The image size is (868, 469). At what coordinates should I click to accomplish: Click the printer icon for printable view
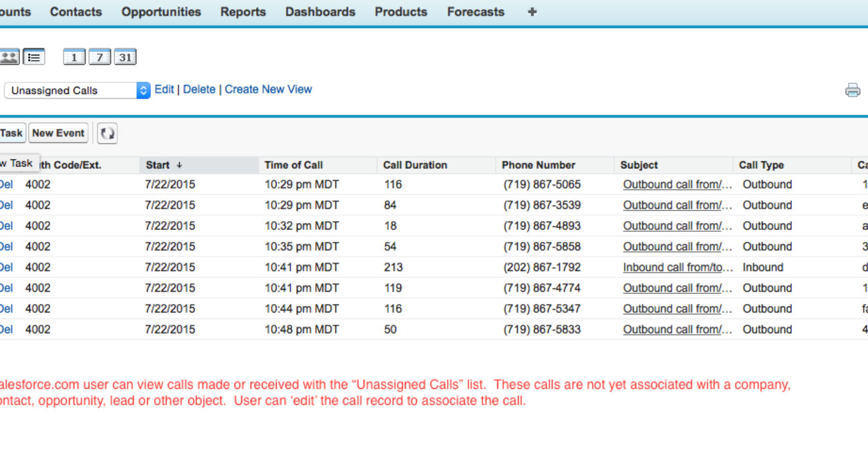pyautogui.click(x=852, y=90)
